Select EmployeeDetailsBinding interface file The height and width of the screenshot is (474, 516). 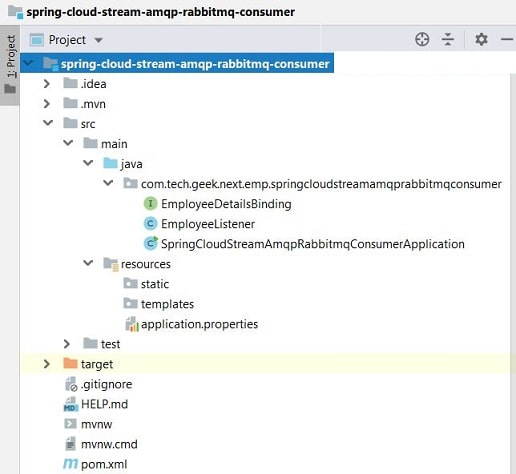tap(226, 204)
